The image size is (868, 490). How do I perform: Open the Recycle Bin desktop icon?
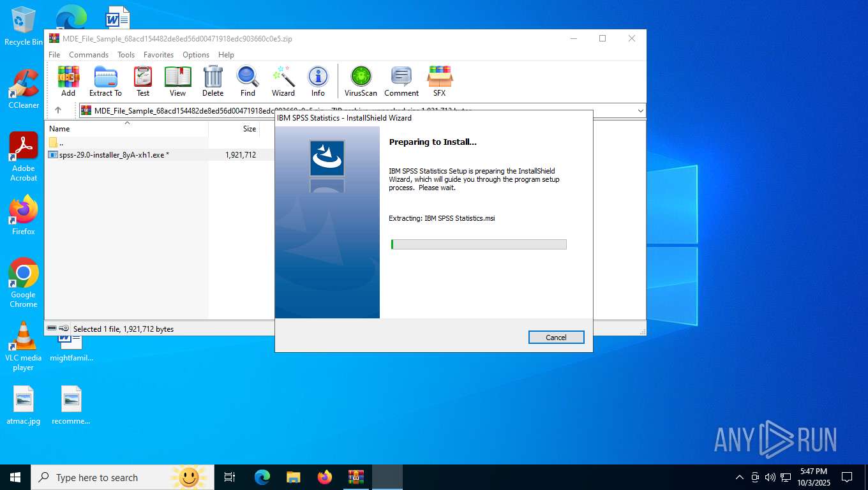23,26
